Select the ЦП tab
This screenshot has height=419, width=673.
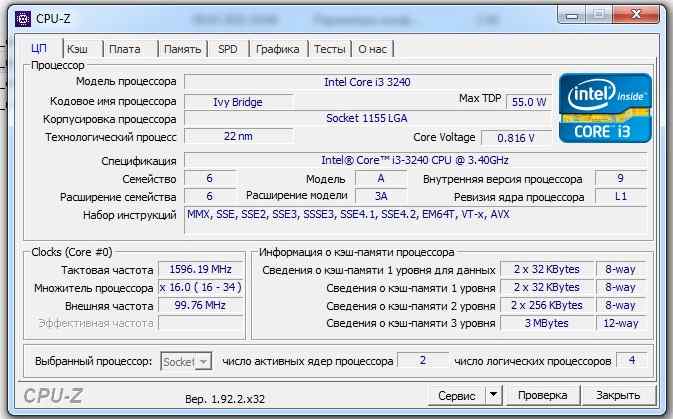click(39, 48)
